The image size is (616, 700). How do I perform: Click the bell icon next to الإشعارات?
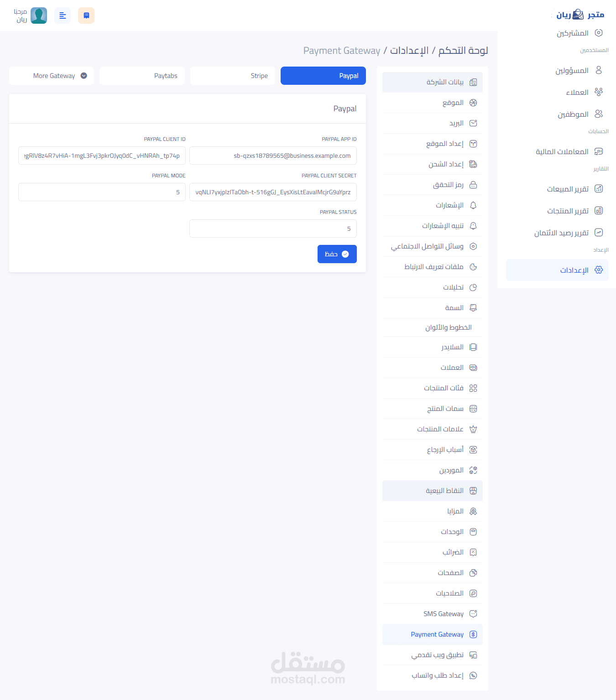point(473,205)
